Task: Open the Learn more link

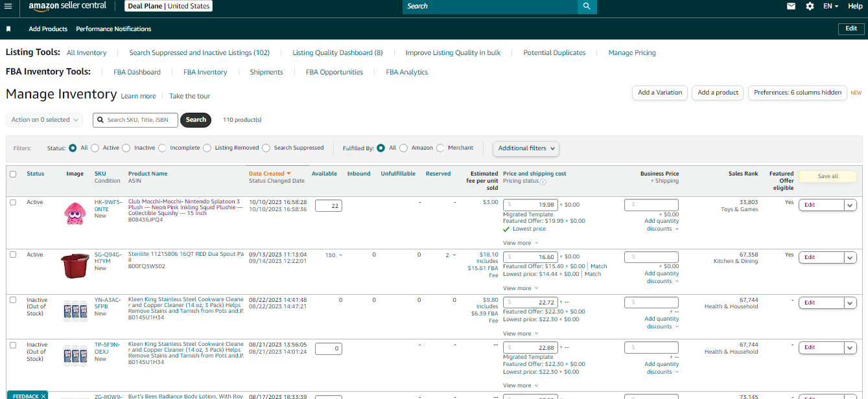Action: [138, 97]
